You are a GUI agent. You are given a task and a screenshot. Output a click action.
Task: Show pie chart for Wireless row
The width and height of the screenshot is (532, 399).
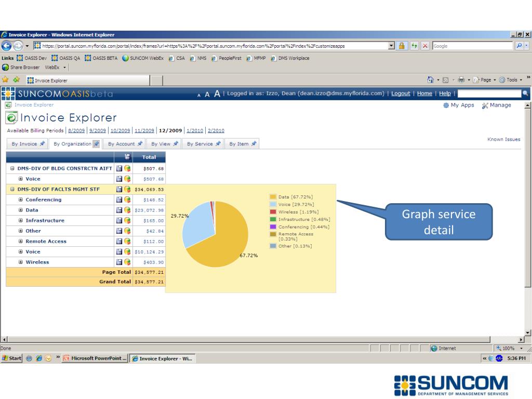[x=127, y=262]
